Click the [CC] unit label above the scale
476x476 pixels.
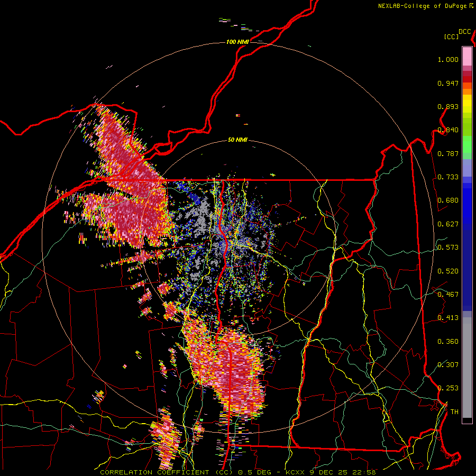click(x=451, y=36)
